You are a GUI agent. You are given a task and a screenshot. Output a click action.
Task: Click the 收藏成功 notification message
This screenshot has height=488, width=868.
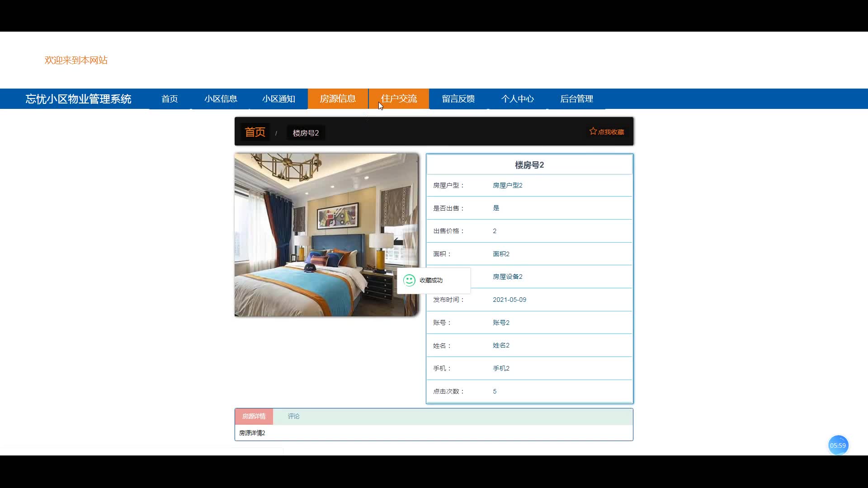coord(431,280)
